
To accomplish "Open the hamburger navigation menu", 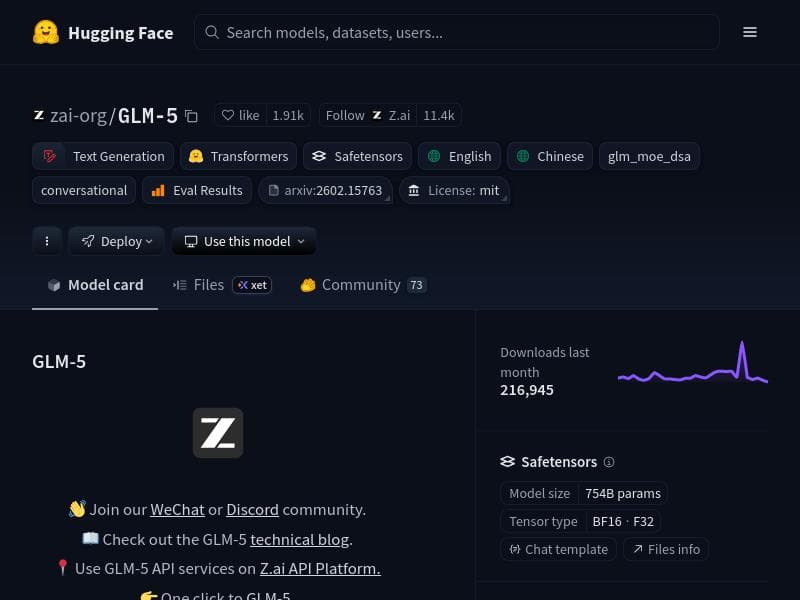I will (x=750, y=32).
